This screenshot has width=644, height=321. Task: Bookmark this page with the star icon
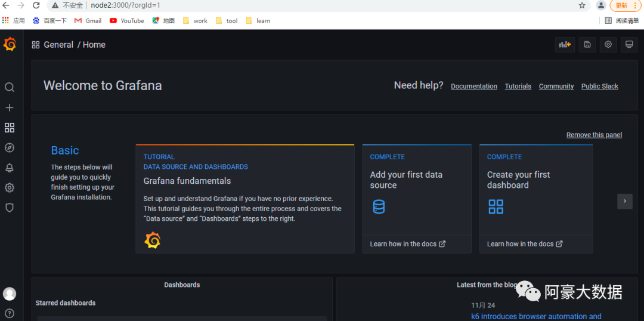581,5
